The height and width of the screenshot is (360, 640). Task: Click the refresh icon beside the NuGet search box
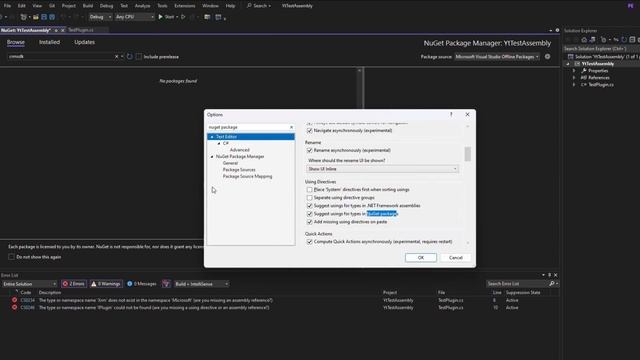coord(129,56)
